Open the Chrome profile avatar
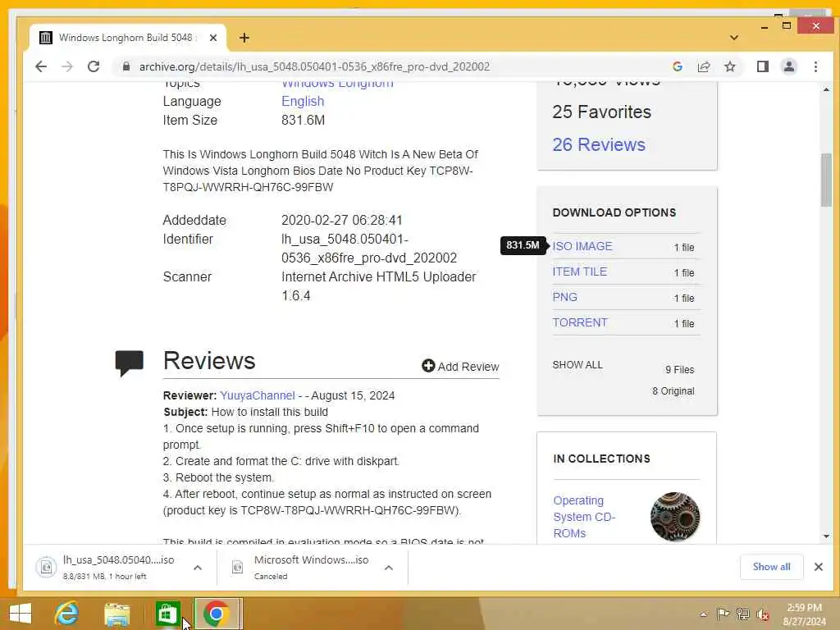This screenshot has width=840, height=630. (789, 66)
